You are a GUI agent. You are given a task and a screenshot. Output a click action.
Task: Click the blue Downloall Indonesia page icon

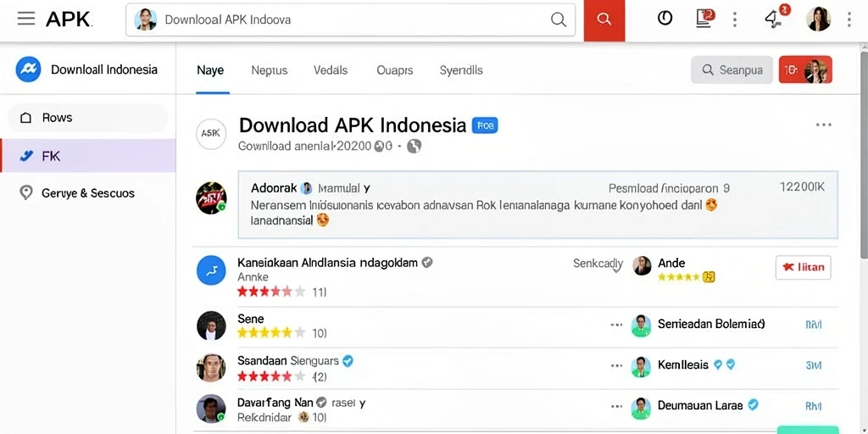[x=28, y=70]
